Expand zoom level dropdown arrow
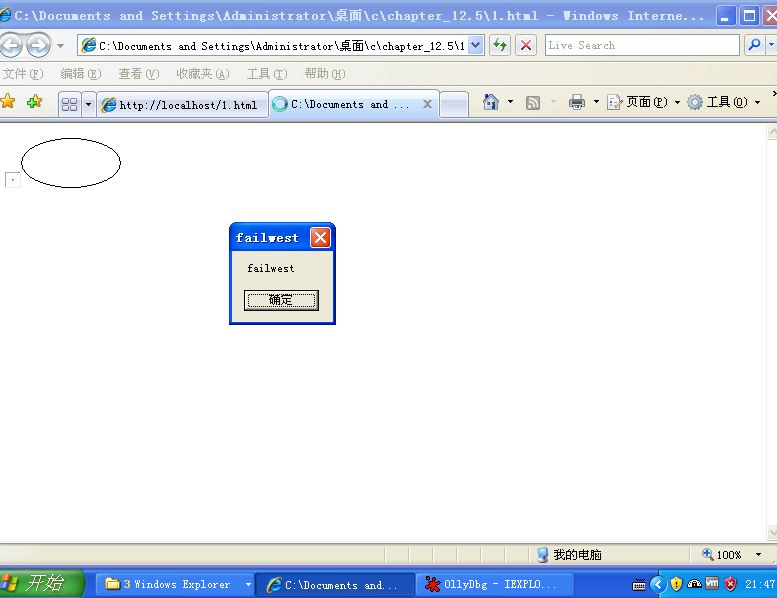 758,554
